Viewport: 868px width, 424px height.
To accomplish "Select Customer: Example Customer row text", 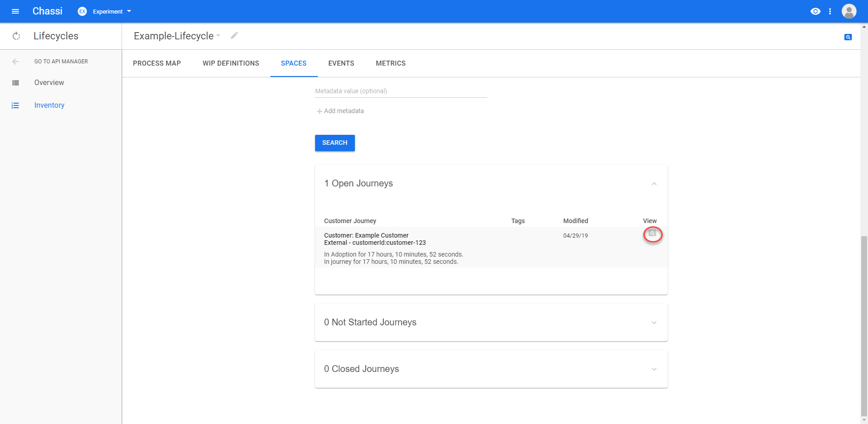I will tap(366, 235).
